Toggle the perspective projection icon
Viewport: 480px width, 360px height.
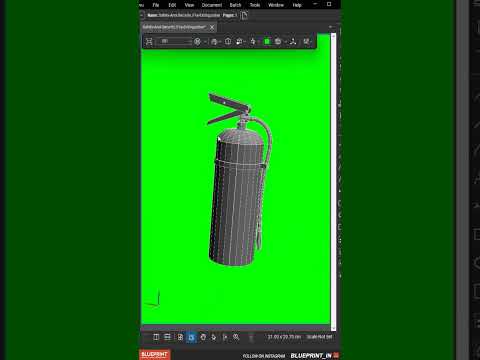click(x=228, y=41)
